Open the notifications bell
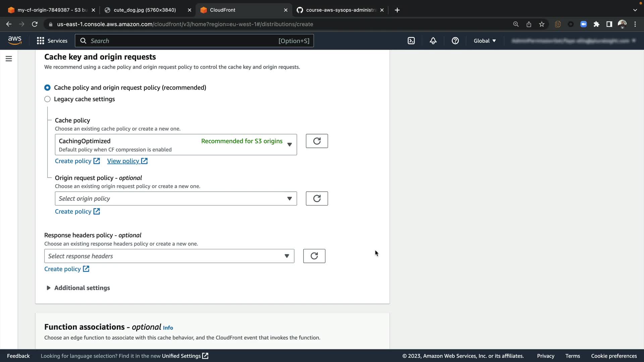 point(433,41)
